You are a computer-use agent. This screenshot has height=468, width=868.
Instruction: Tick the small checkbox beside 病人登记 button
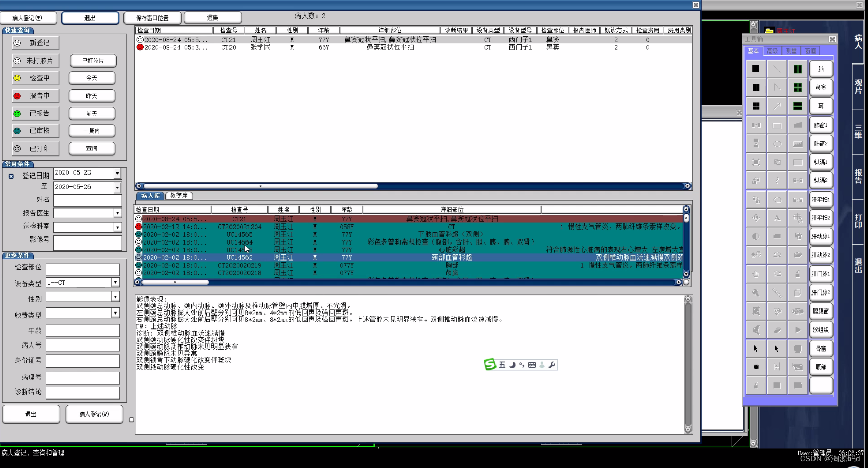(131, 420)
